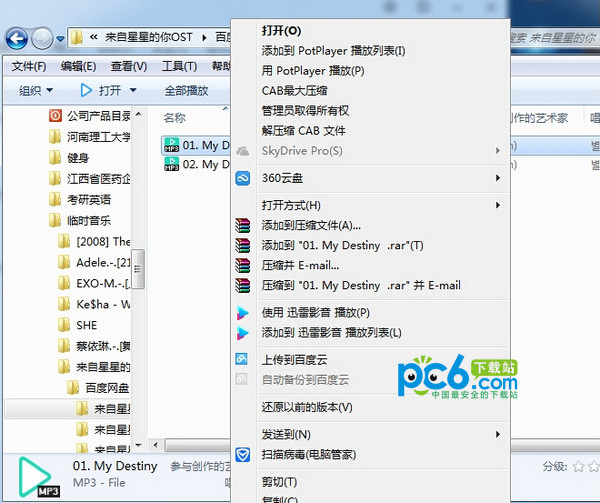Choose 添加到 PotPlayer 播放列表(I)
This screenshot has height=503, width=600.
[x=333, y=50]
